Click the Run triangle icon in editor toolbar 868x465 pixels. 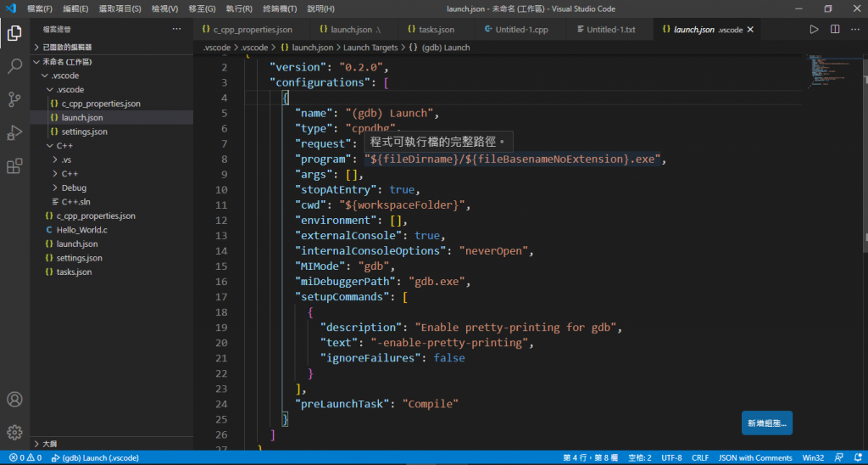(814, 30)
